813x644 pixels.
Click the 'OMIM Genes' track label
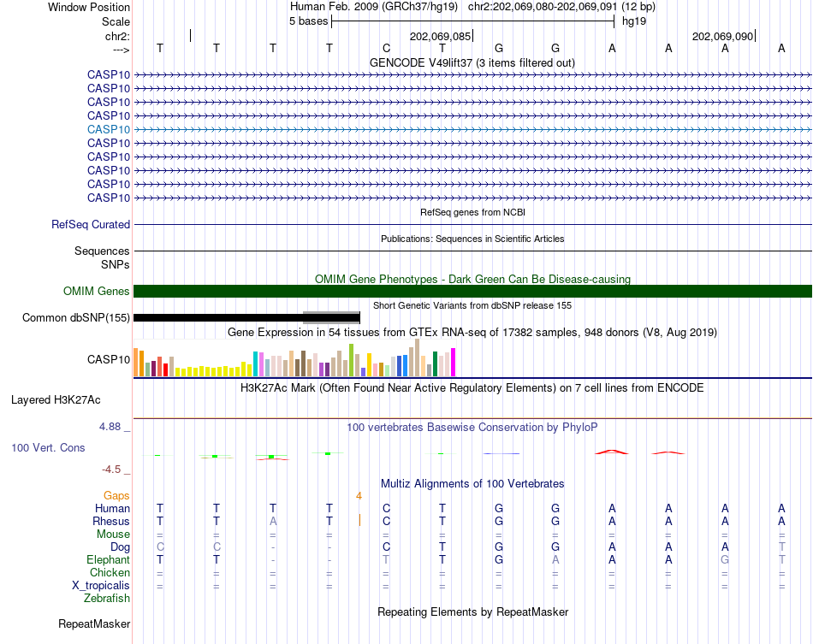pyautogui.click(x=96, y=291)
